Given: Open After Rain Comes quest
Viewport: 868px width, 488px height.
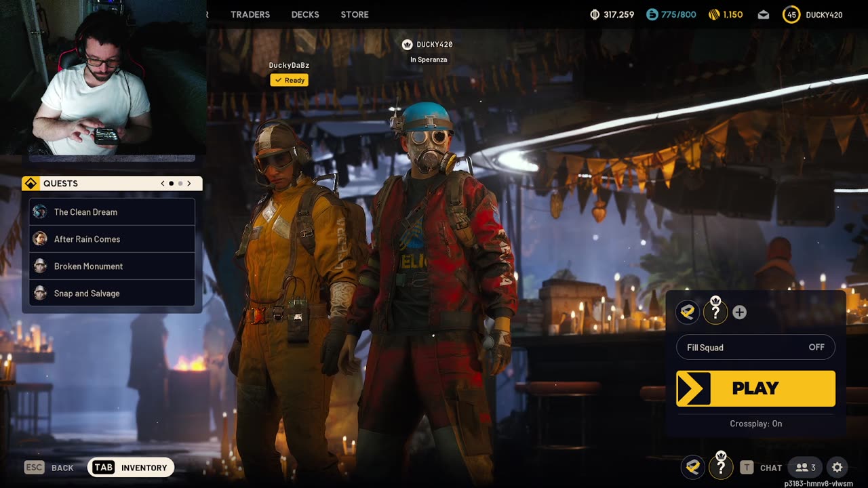Looking at the screenshot, I should (112, 239).
